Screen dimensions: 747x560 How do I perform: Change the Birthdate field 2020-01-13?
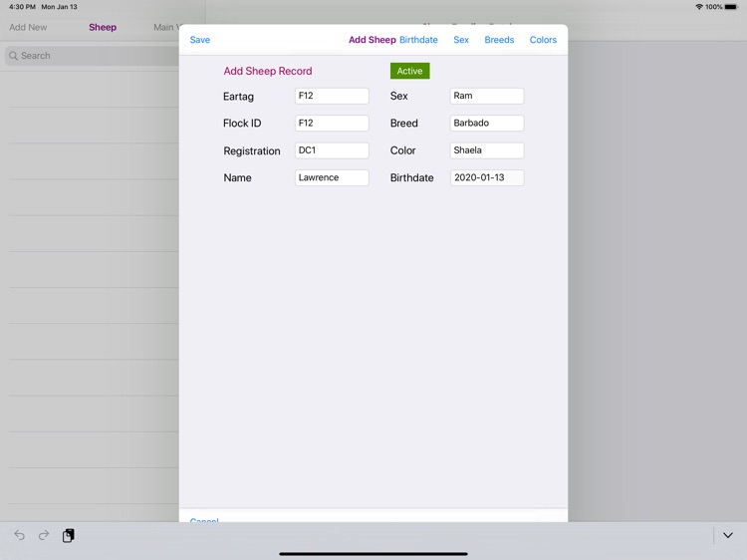click(487, 177)
